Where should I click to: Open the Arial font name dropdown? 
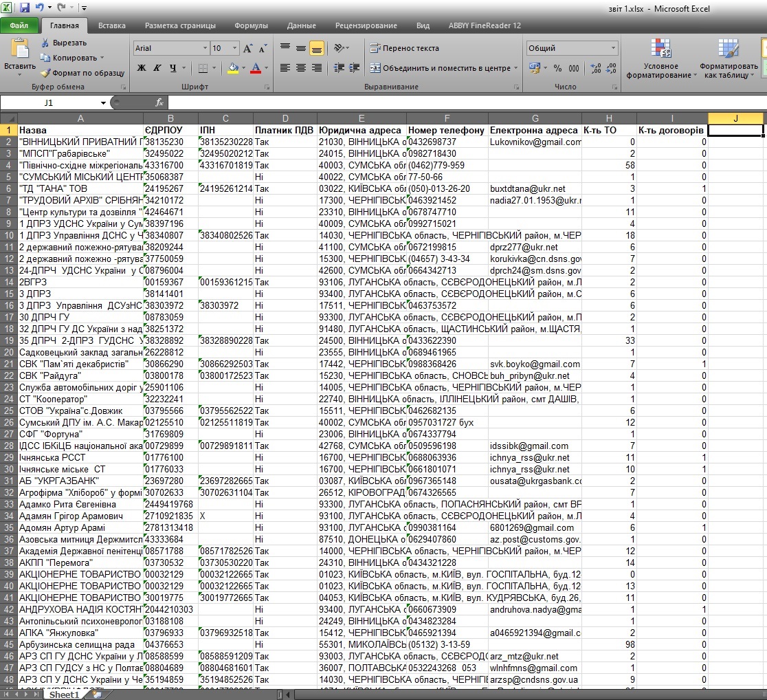point(205,49)
